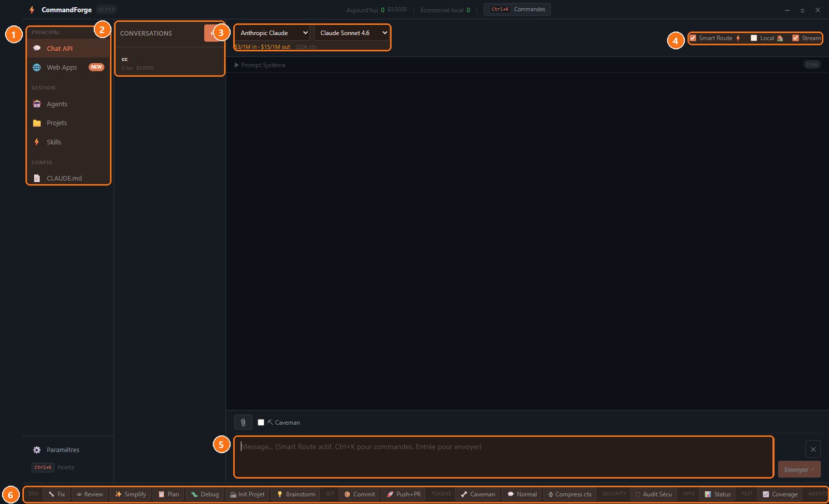Run the Simplify command
Viewport: 829px width, 504px height.
[131, 494]
